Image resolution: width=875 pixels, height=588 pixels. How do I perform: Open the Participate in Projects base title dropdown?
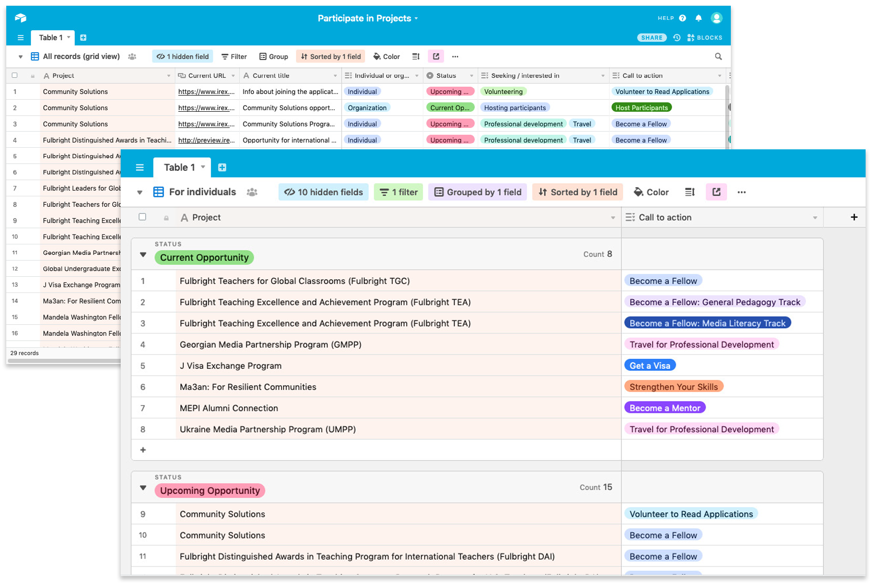click(x=368, y=18)
